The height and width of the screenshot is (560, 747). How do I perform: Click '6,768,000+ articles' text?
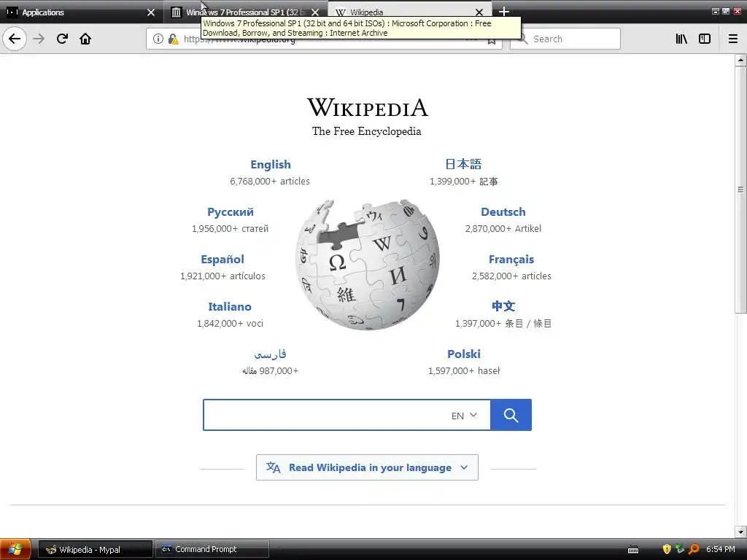tap(270, 182)
